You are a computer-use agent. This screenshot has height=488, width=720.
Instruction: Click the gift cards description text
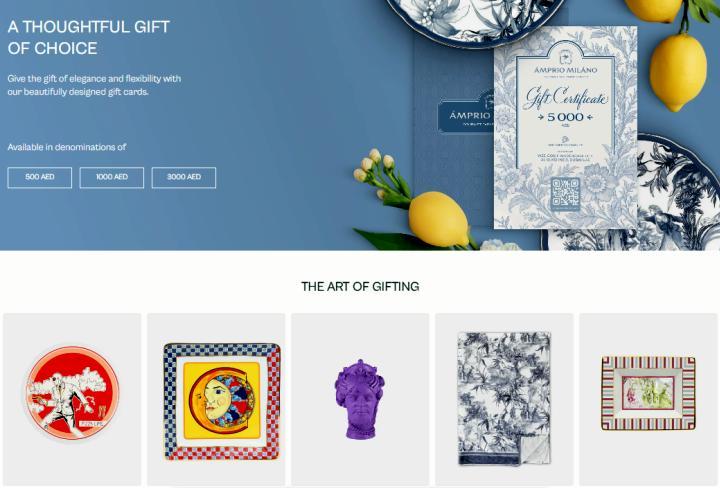click(x=94, y=85)
